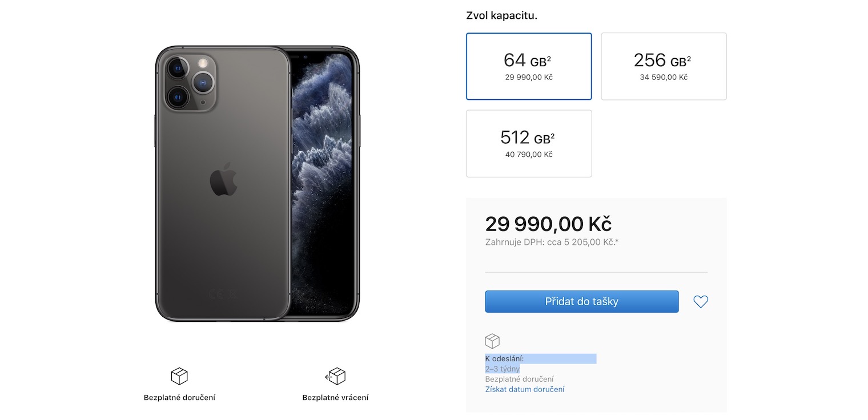This screenshot has height=420, width=868.
Task: Click the large 29 990,00 Kč total price
Action: click(548, 224)
